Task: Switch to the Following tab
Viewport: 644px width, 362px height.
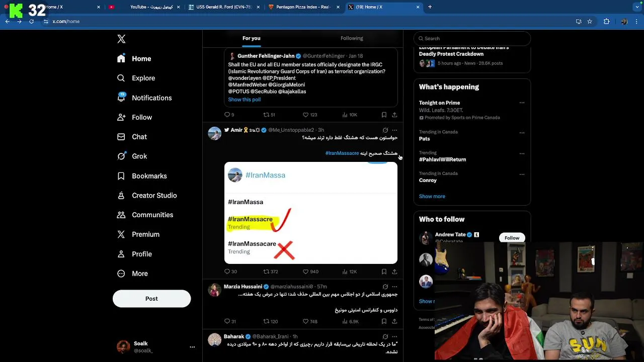Action: [x=352, y=38]
